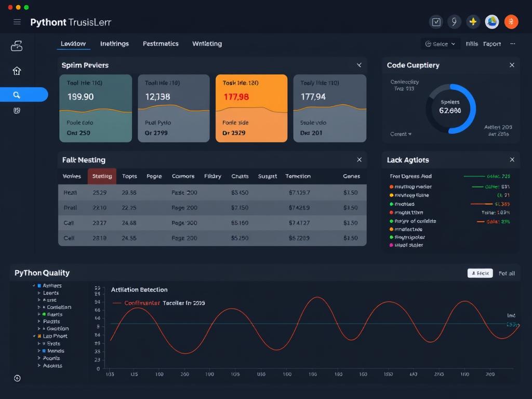The width and height of the screenshot is (532, 399).
Task: Open the orange round icon at top right
Action: [x=511, y=22]
